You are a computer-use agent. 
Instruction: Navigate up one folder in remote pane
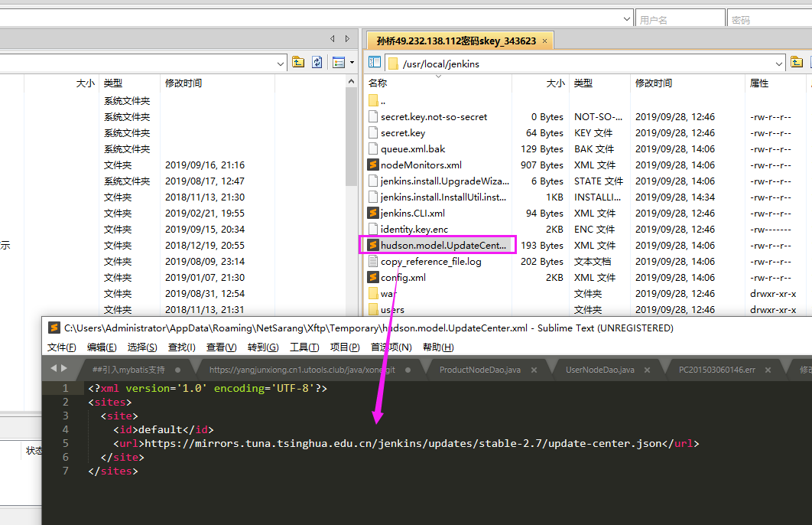click(797, 62)
